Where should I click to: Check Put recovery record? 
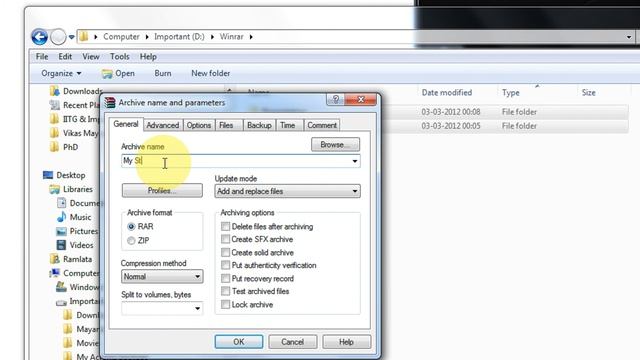pos(225,278)
